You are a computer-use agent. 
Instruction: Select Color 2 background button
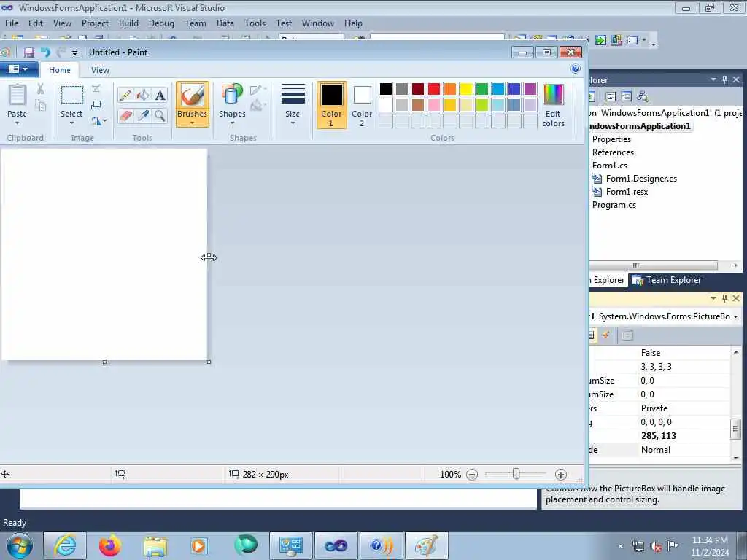click(x=362, y=105)
